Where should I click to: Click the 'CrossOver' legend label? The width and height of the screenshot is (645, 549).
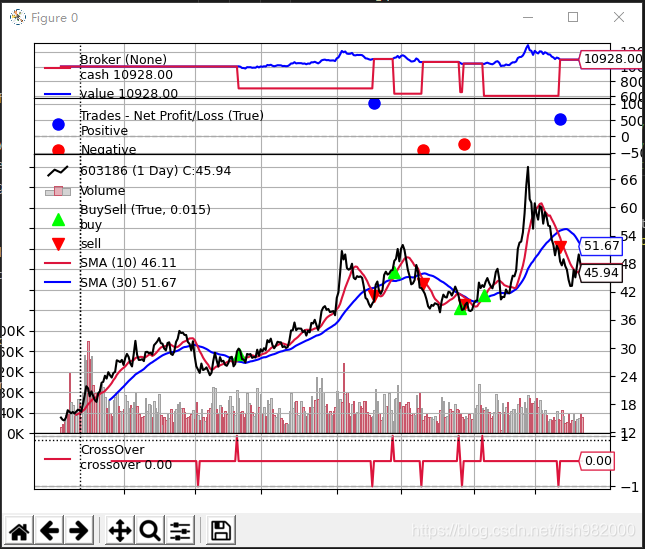pyautogui.click(x=113, y=450)
